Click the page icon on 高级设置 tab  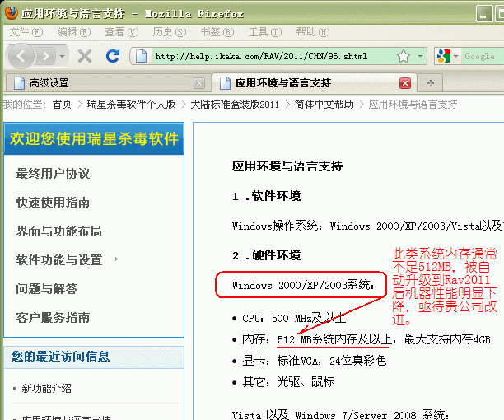click(x=19, y=83)
